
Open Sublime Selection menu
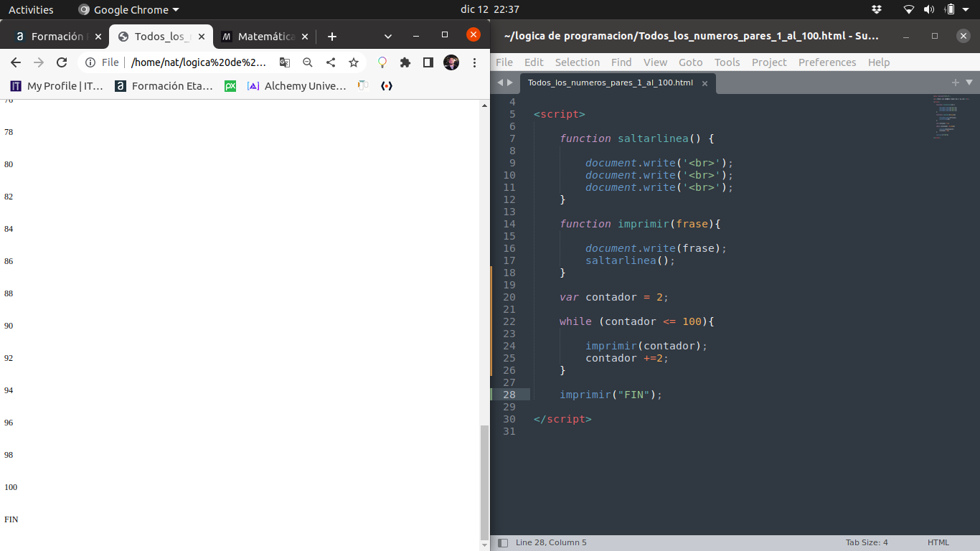(x=577, y=62)
